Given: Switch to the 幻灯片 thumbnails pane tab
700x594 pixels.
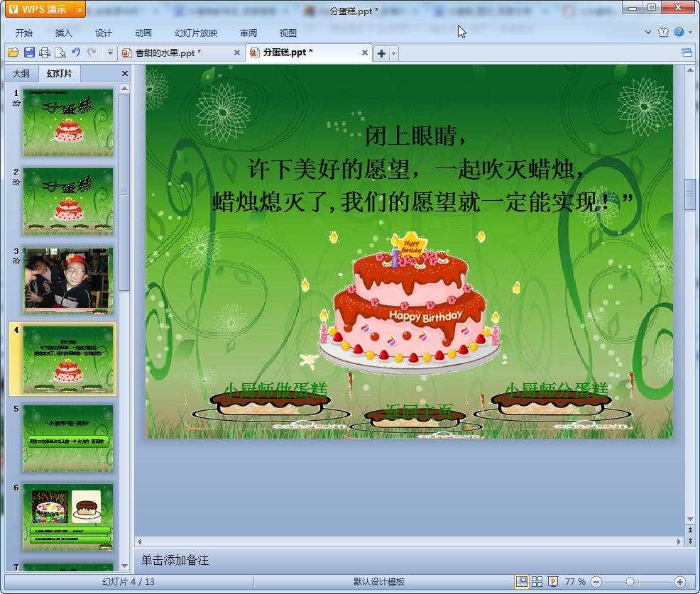Looking at the screenshot, I should (59, 74).
